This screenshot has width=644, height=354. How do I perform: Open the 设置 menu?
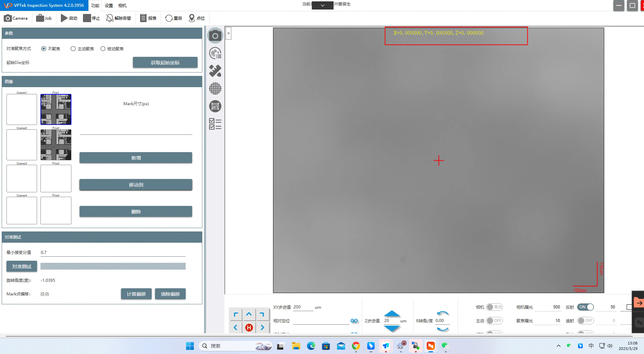[x=109, y=5]
